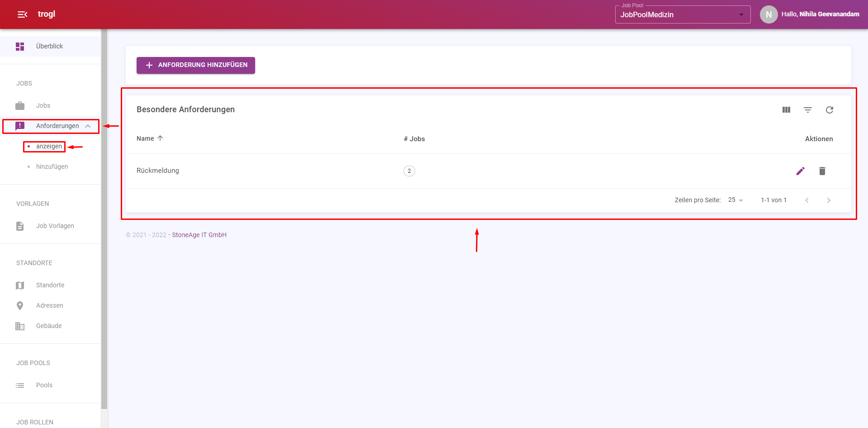868x428 pixels.
Task: Select hinzufügen under Anforderungen
Action: coord(52,166)
